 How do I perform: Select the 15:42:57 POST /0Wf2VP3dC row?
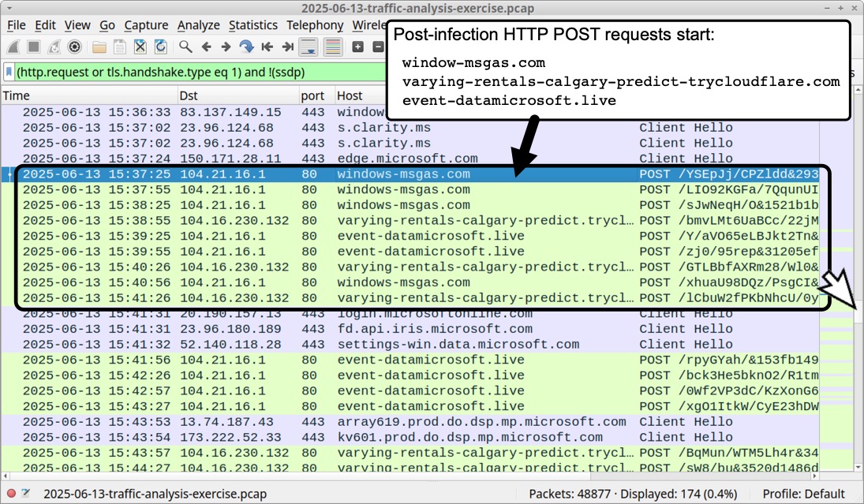pyautogui.click(x=410, y=390)
